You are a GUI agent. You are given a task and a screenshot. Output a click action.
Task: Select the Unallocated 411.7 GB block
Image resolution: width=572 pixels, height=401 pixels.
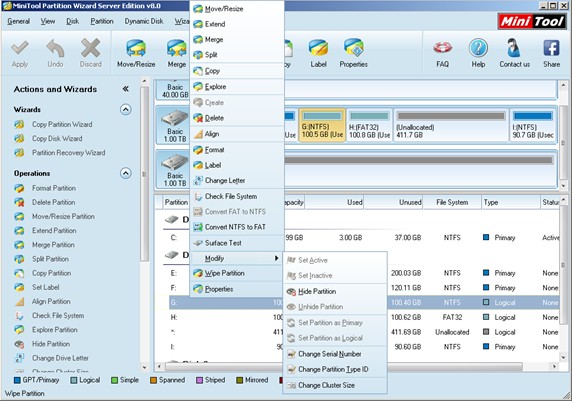point(451,125)
